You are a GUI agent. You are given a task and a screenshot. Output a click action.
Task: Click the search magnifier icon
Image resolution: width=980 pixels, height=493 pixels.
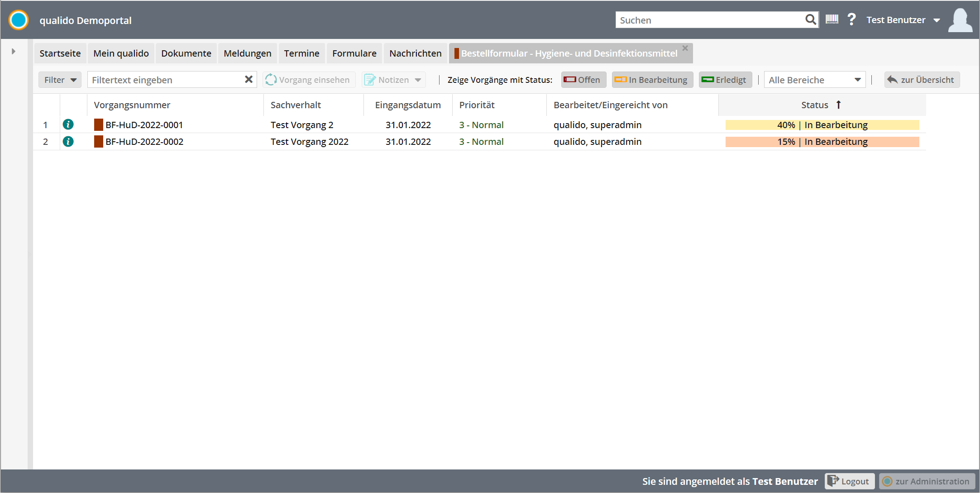810,19
